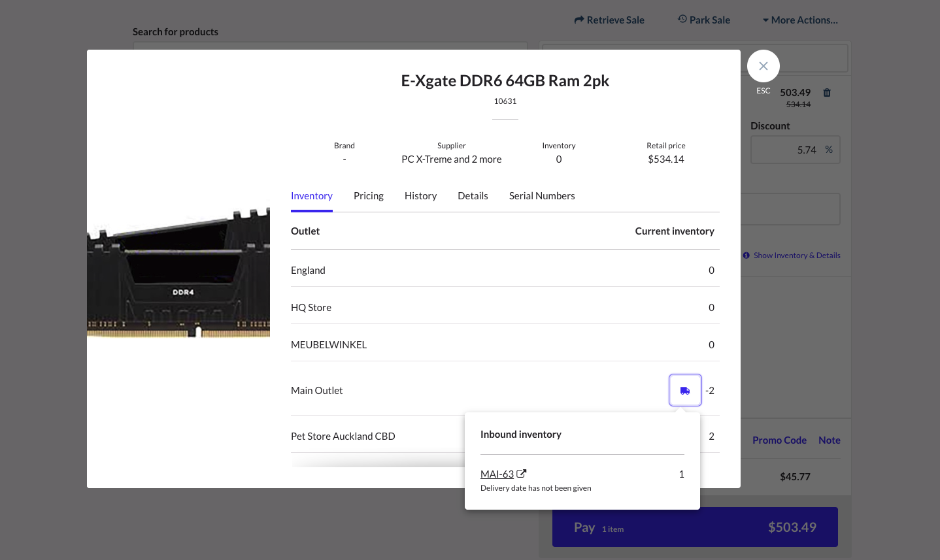Dismiss the product dialog with the X icon
940x560 pixels.
coord(763,66)
